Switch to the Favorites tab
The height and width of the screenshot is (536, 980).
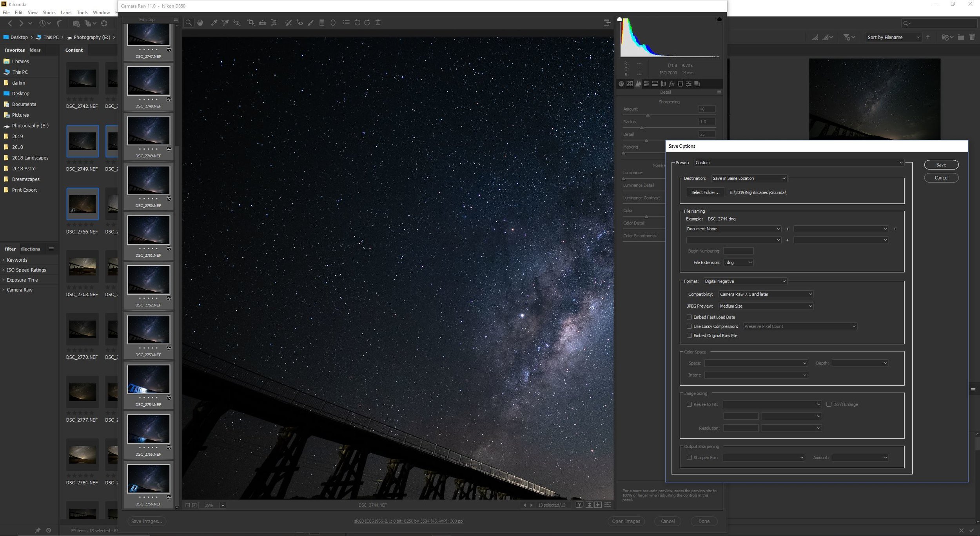15,50
